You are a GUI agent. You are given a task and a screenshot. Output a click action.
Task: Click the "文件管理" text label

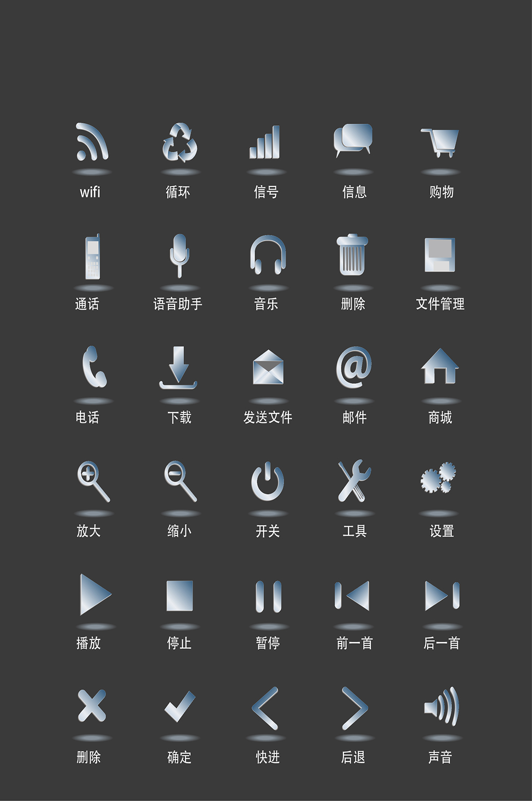(x=440, y=304)
